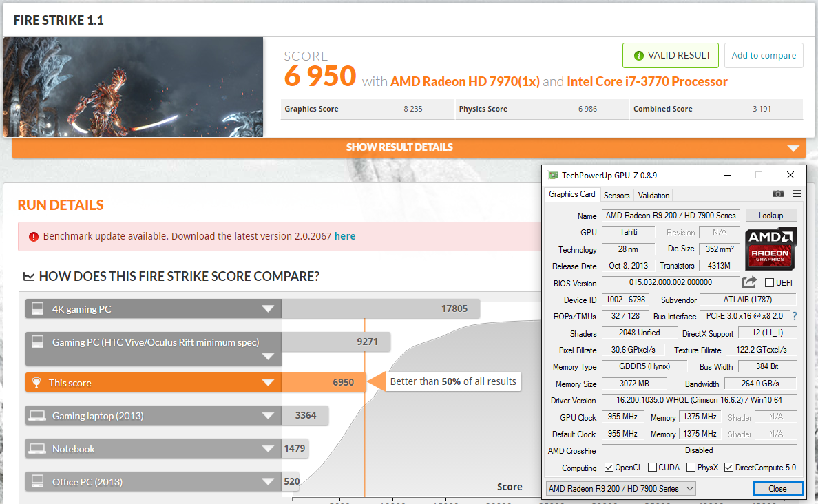This screenshot has height=504, width=818.
Task: Click the AMD CrossFire Disabled field
Action: click(699, 450)
